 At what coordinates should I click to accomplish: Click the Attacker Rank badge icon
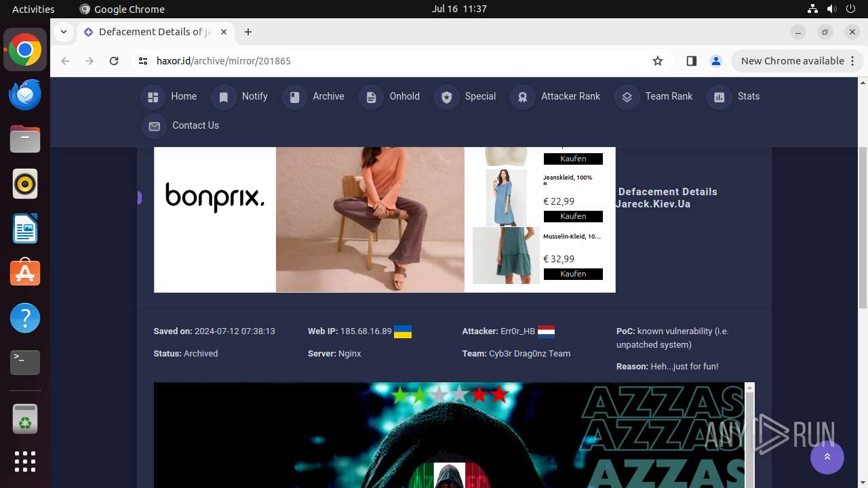523,97
